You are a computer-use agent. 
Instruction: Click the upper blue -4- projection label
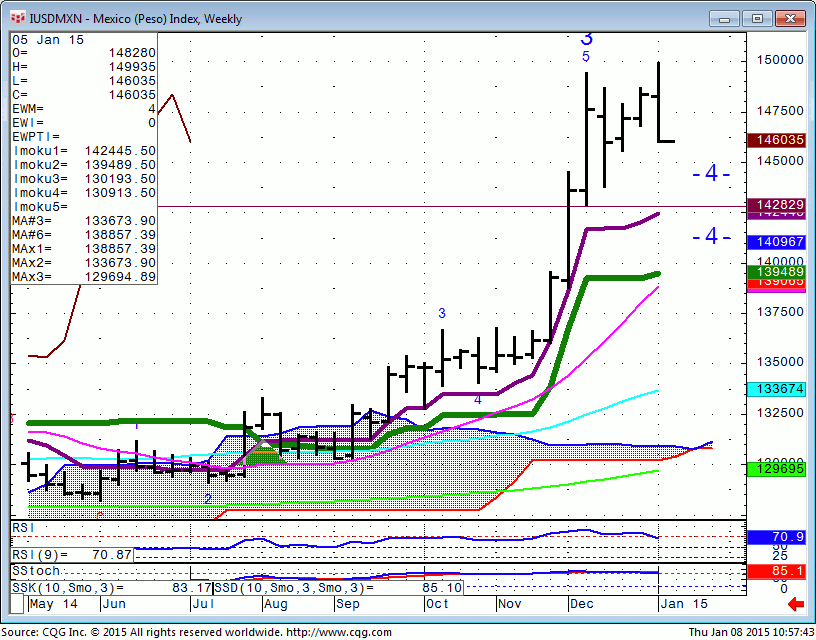pos(711,173)
